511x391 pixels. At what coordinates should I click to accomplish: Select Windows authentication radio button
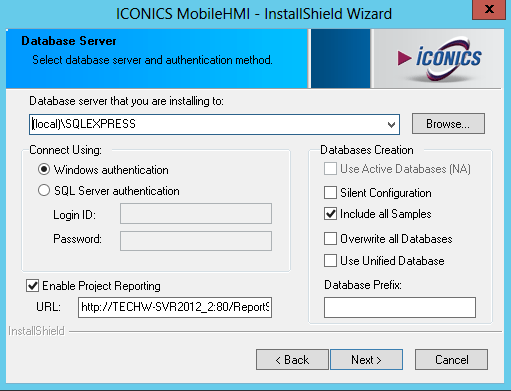coord(44,170)
